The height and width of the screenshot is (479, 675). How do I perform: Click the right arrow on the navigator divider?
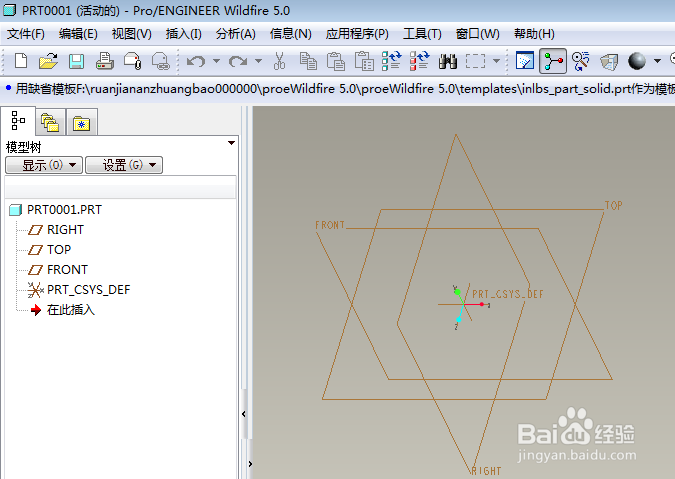click(250, 464)
